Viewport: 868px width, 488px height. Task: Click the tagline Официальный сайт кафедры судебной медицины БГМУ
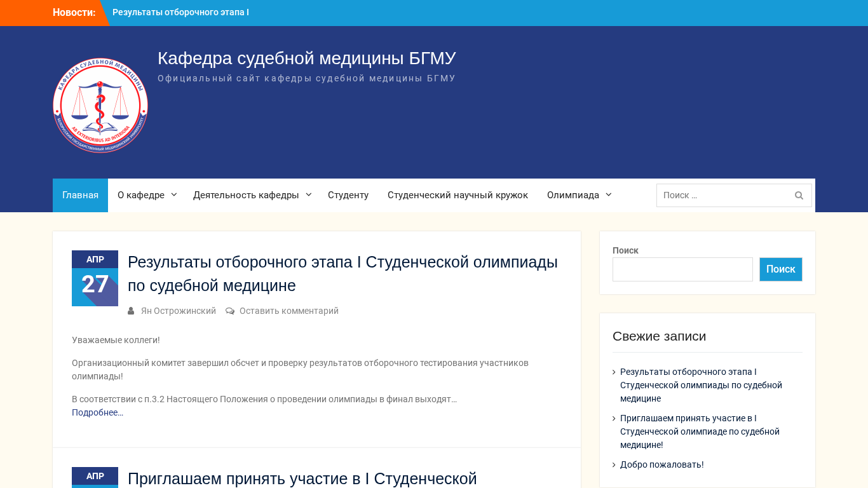(x=307, y=78)
